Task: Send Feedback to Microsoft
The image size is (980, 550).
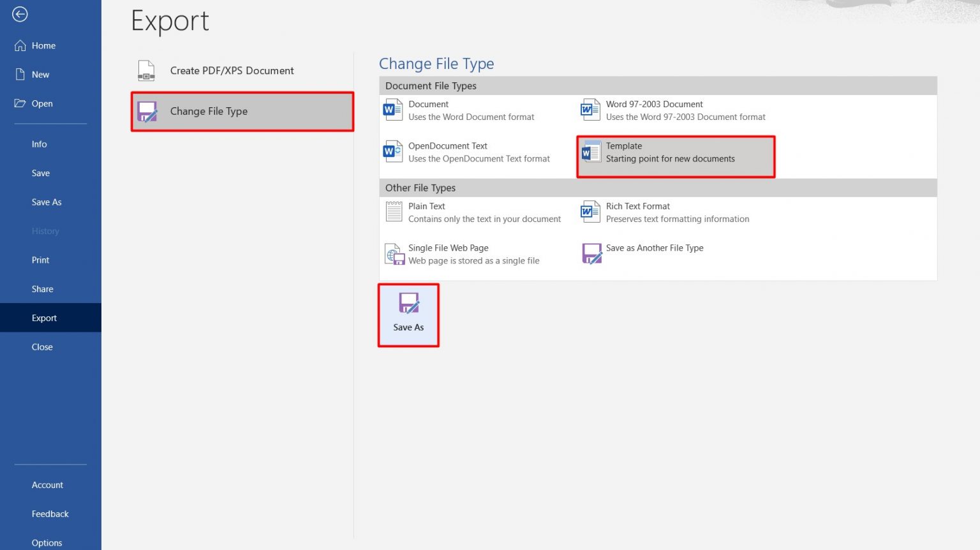Action: (50, 514)
